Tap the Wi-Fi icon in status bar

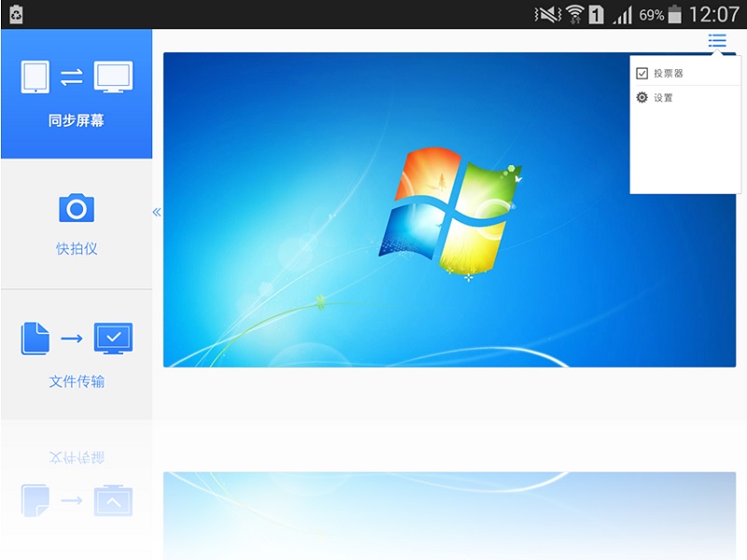575,15
